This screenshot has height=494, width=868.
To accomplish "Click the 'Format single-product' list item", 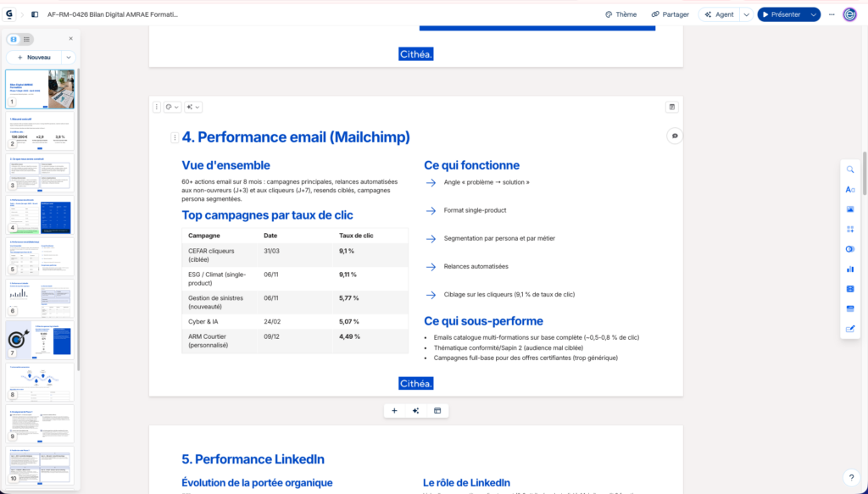I will (475, 210).
